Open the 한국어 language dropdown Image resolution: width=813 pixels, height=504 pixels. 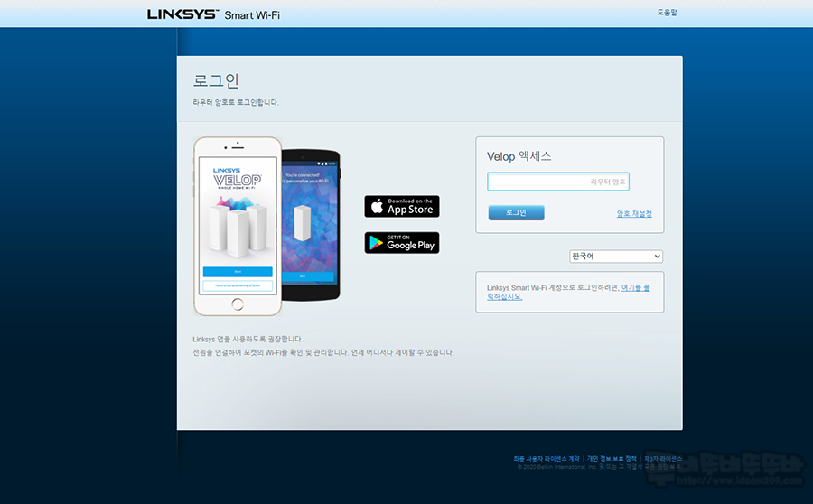pos(616,257)
